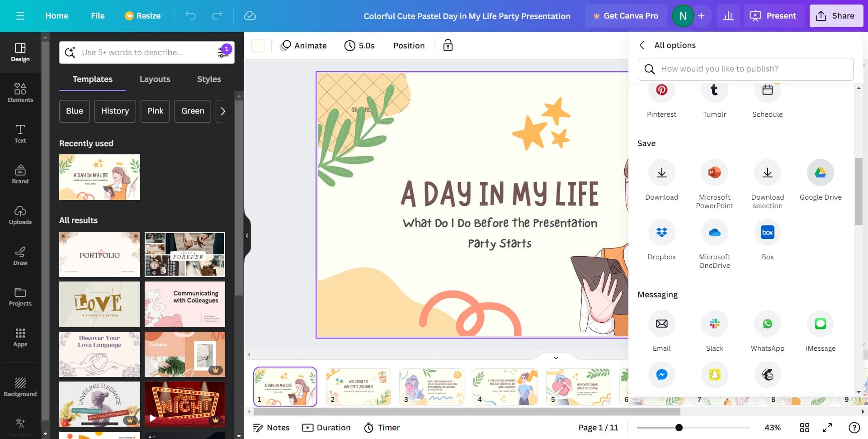Click the Google Drive save icon

click(820, 173)
